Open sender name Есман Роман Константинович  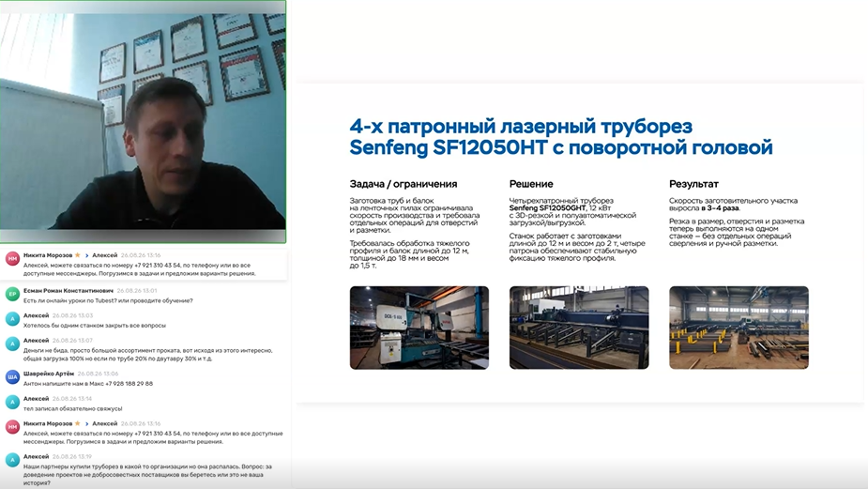click(x=69, y=291)
